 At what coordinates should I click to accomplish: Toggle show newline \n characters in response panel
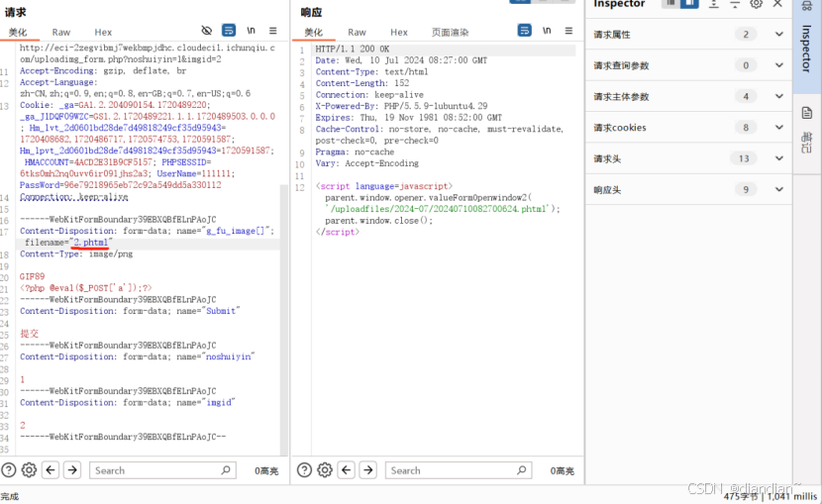pyautogui.click(x=547, y=31)
